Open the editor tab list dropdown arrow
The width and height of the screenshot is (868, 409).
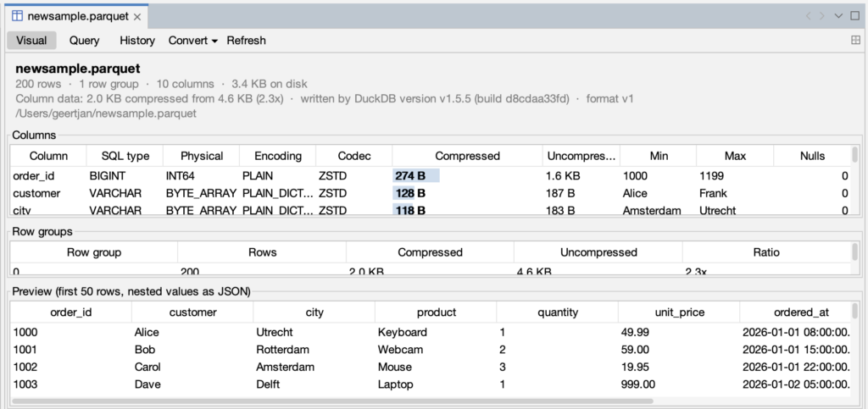(x=838, y=16)
